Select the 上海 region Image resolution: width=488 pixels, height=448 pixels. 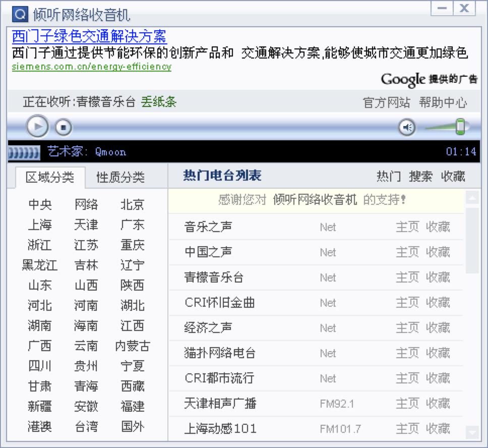[40, 225]
